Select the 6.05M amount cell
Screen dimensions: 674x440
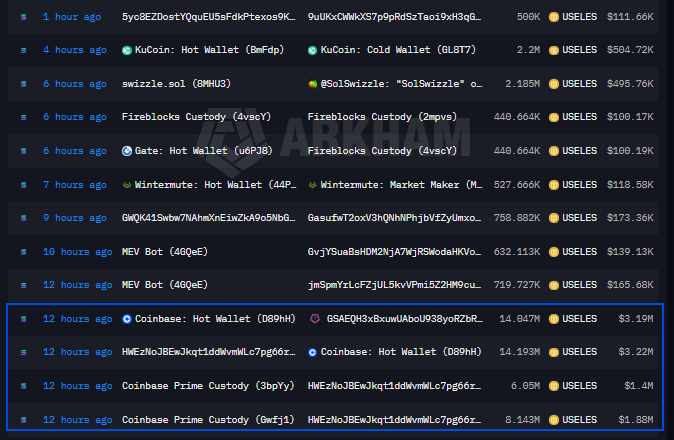coord(525,386)
